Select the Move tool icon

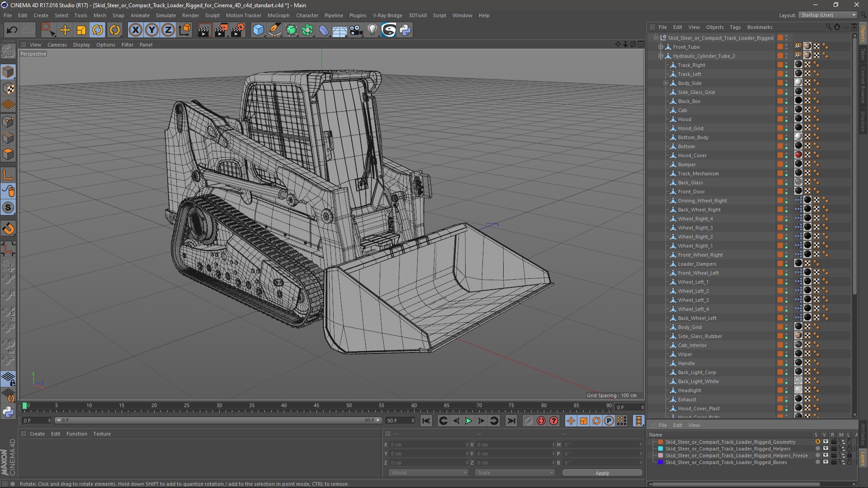(x=65, y=30)
